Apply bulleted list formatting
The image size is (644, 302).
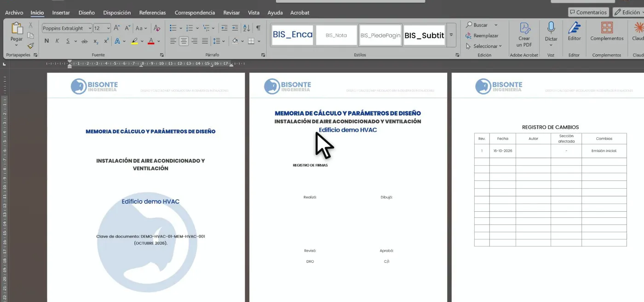[x=173, y=28]
